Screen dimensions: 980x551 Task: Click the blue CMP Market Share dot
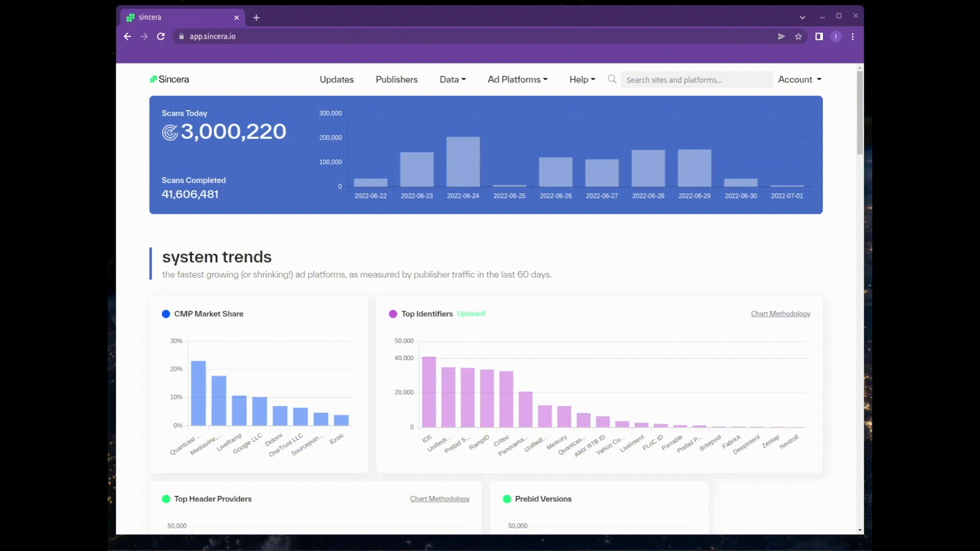pyautogui.click(x=166, y=314)
